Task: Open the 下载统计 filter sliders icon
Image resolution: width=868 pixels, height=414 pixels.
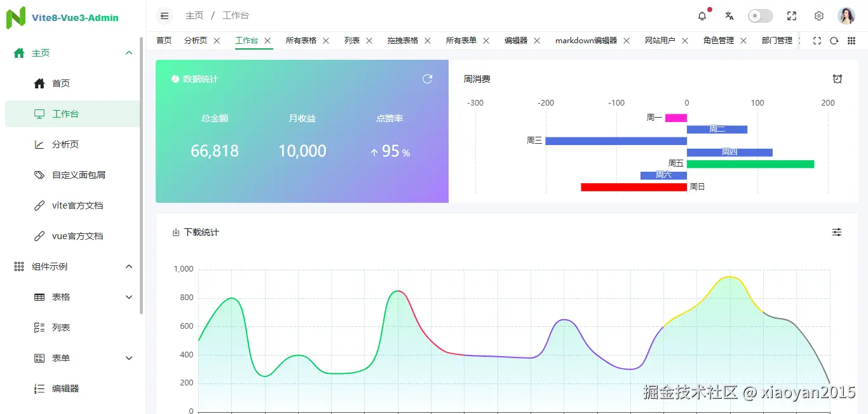Action: [837, 232]
